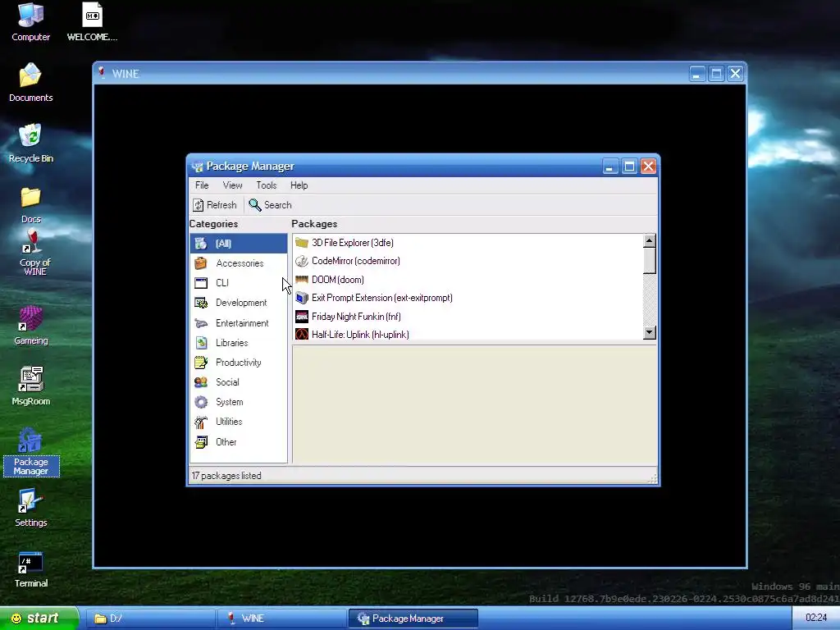Click the Exit Prompt Extension icon

pos(302,298)
